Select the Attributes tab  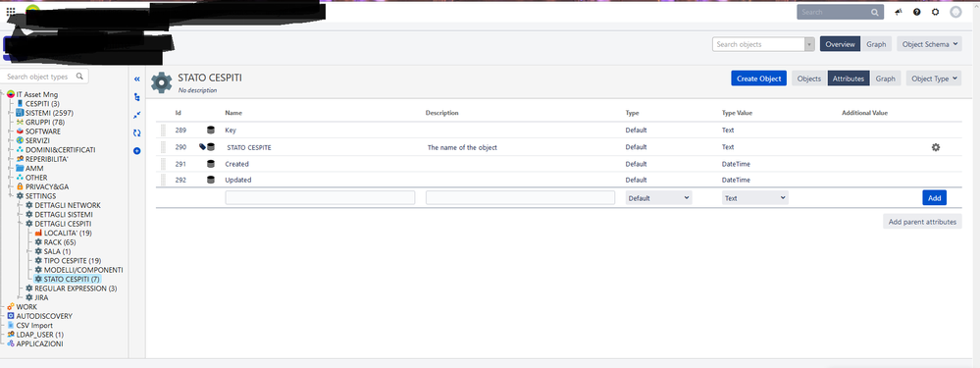pyautogui.click(x=849, y=79)
